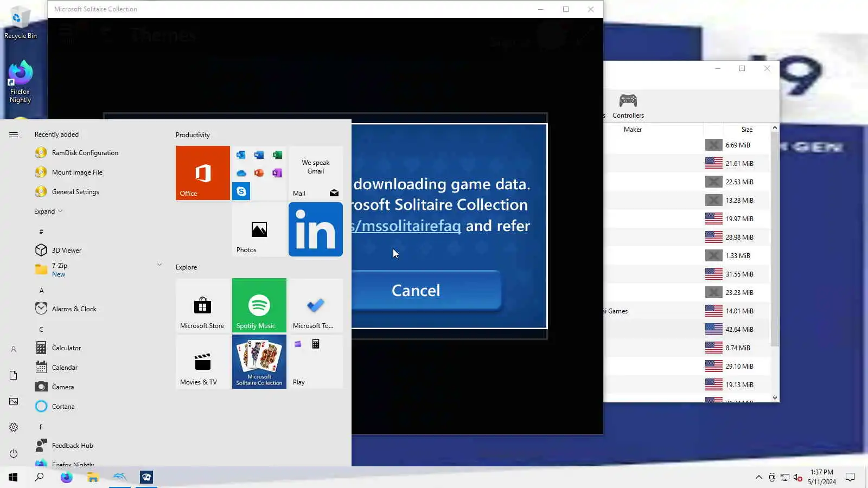Launch the Spotify Music tile

tap(259, 305)
